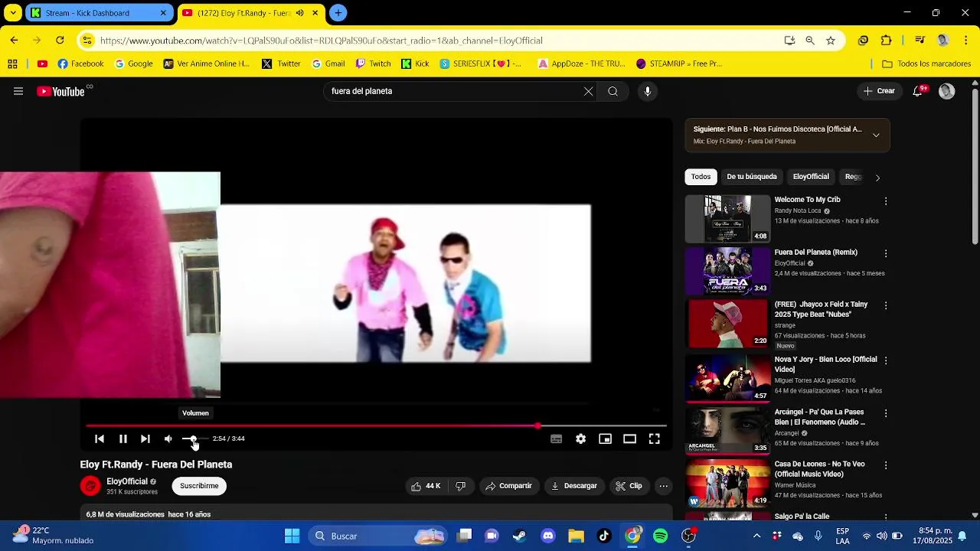Open Spotify from the taskbar

(x=661, y=536)
